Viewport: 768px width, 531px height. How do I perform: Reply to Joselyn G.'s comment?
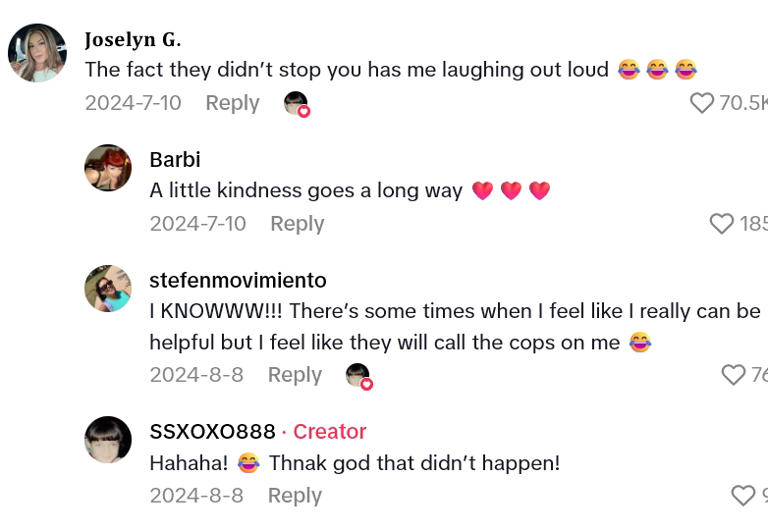click(x=232, y=103)
